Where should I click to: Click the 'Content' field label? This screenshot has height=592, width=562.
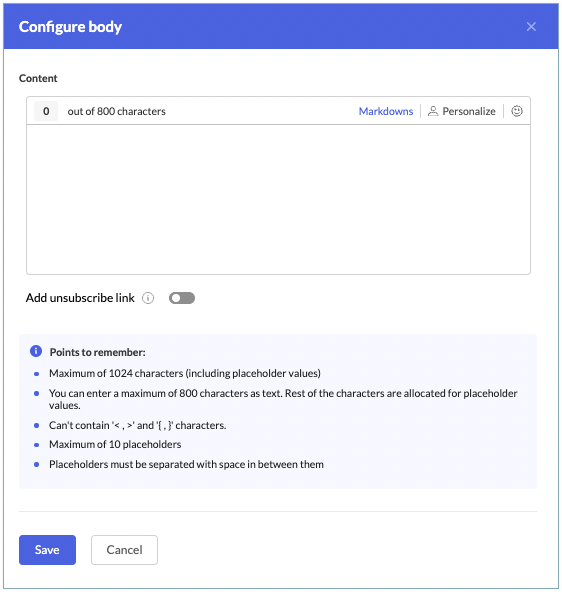pos(38,78)
